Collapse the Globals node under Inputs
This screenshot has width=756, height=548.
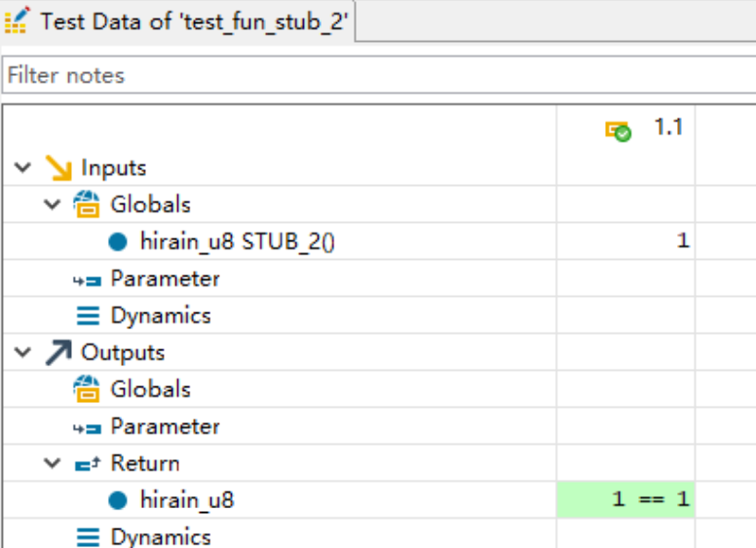52,205
